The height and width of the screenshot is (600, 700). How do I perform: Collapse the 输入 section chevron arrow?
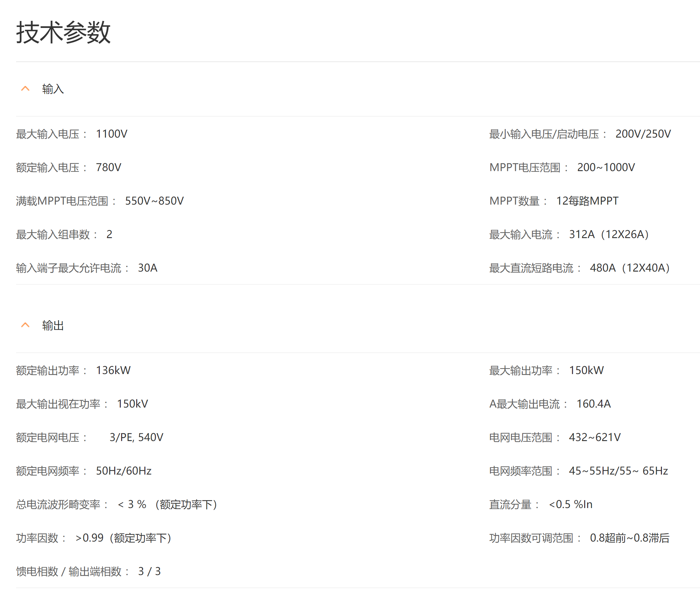click(25, 89)
